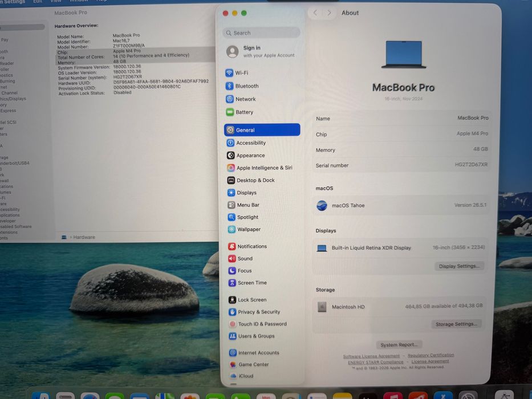532x399 pixels.
Task: Click the System Firmware Version value
Action: (127, 67)
